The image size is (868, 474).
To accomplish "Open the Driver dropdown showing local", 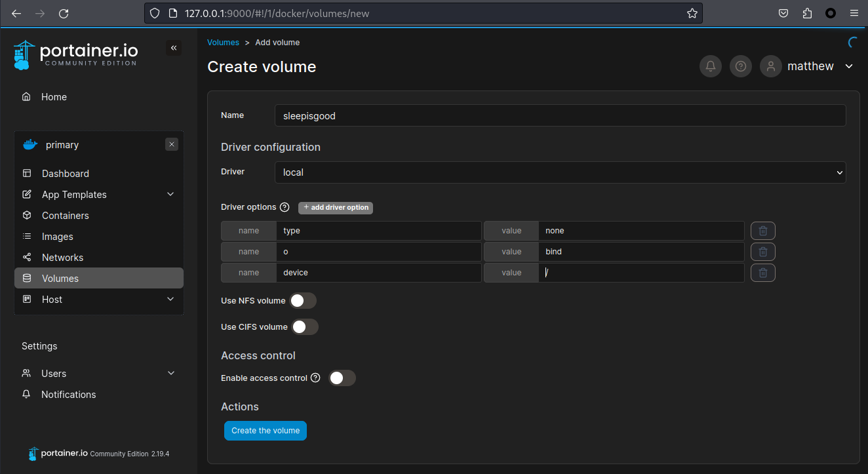I will tap(561, 172).
